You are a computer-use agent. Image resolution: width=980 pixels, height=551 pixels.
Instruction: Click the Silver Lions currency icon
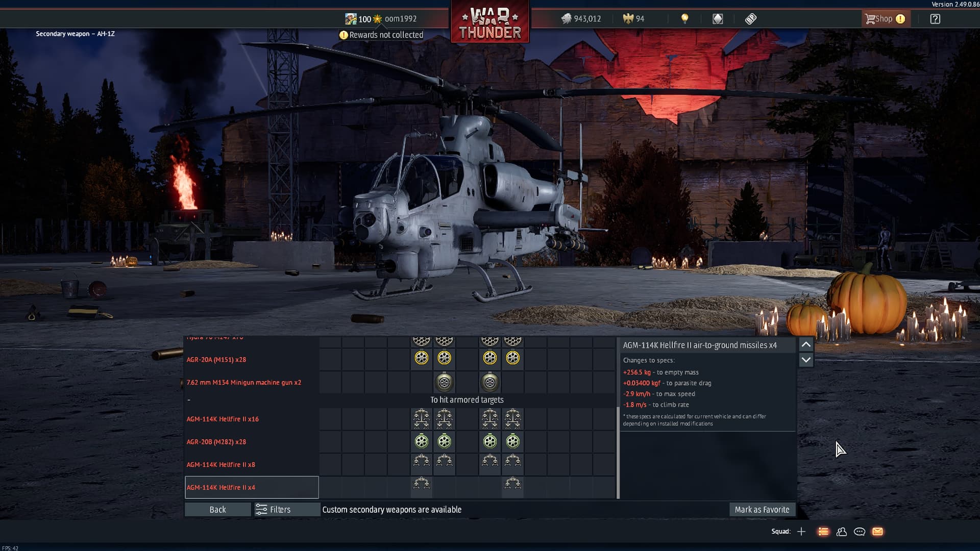[x=566, y=19]
